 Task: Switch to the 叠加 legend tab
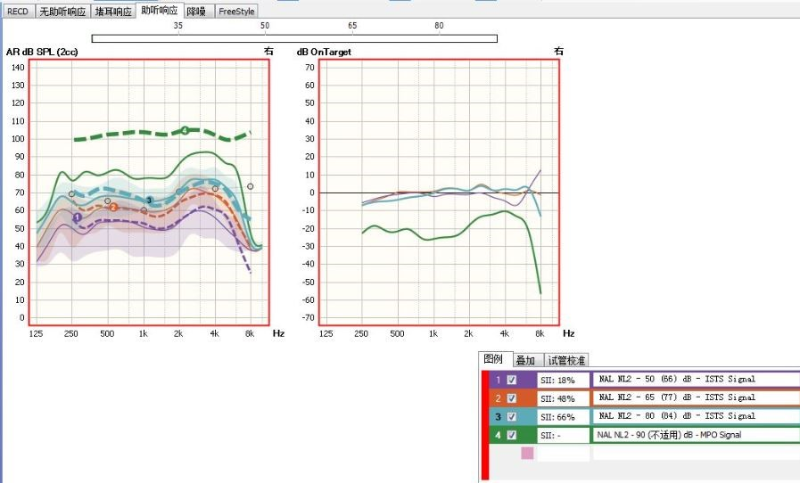(x=524, y=360)
